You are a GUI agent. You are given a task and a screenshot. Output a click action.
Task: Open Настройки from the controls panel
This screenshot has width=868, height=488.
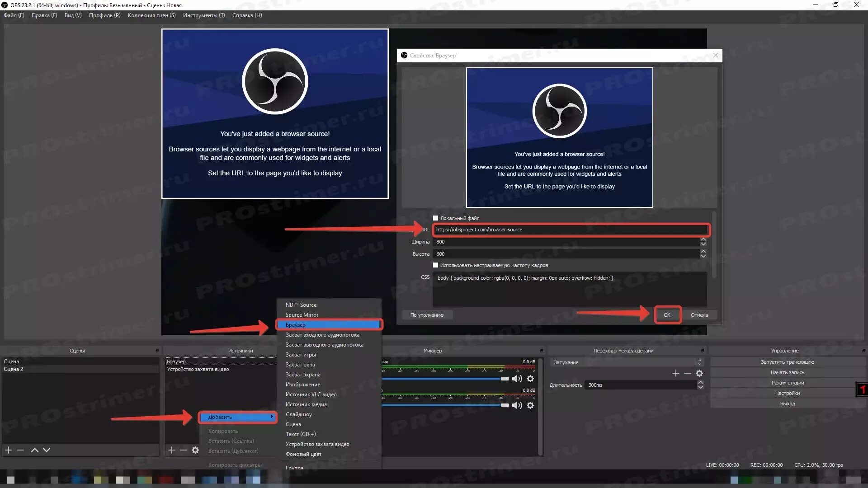pyautogui.click(x=788, y=393)
